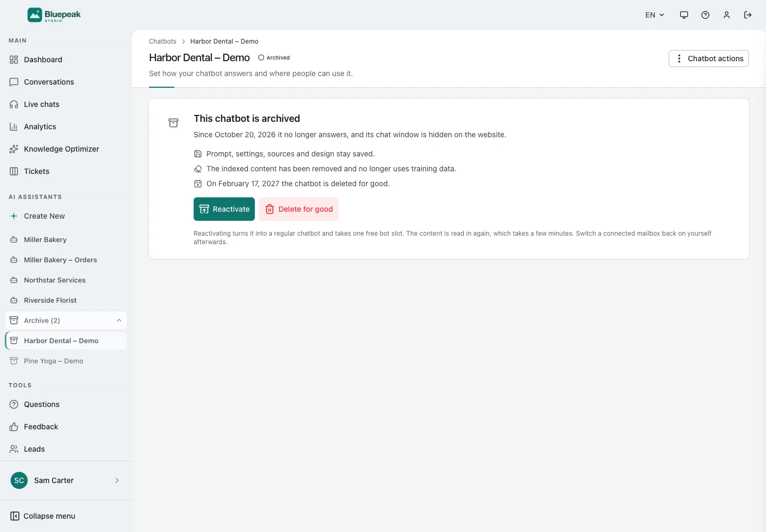Reactivate the archived chatbot
Viewport: 766px width, 532px height.
[224, 209]
